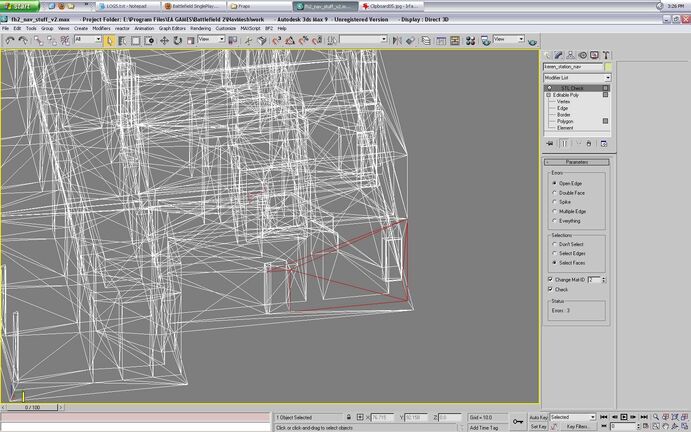This screenshot has width=691, height=432.
Task: Click the object color swatch beside the name
Action: tap(608, 67)
